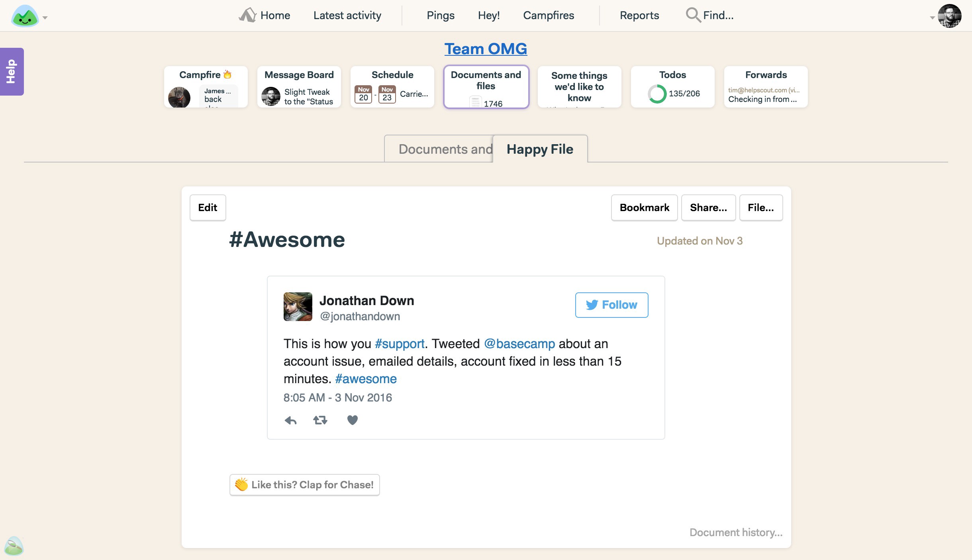Click tim@helpscout.com sender text
Viewport: 972px width, 560px height.
[764, 90]
